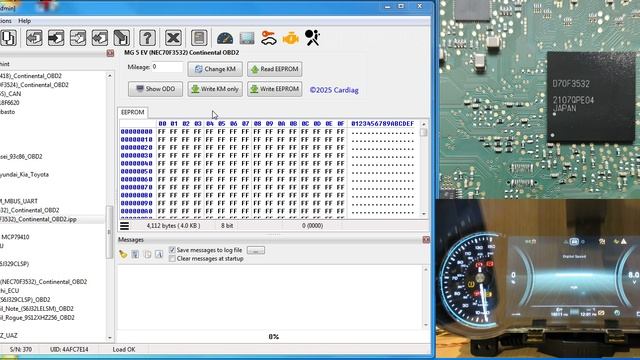Click the Mileage input field
Viewport: 640px width, 360px height.
tap(167, 67)
